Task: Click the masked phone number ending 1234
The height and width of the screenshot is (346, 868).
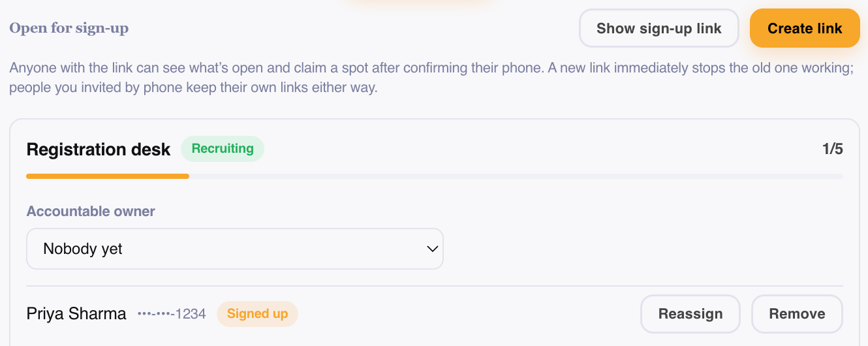Action: click(x=172, y=314)
